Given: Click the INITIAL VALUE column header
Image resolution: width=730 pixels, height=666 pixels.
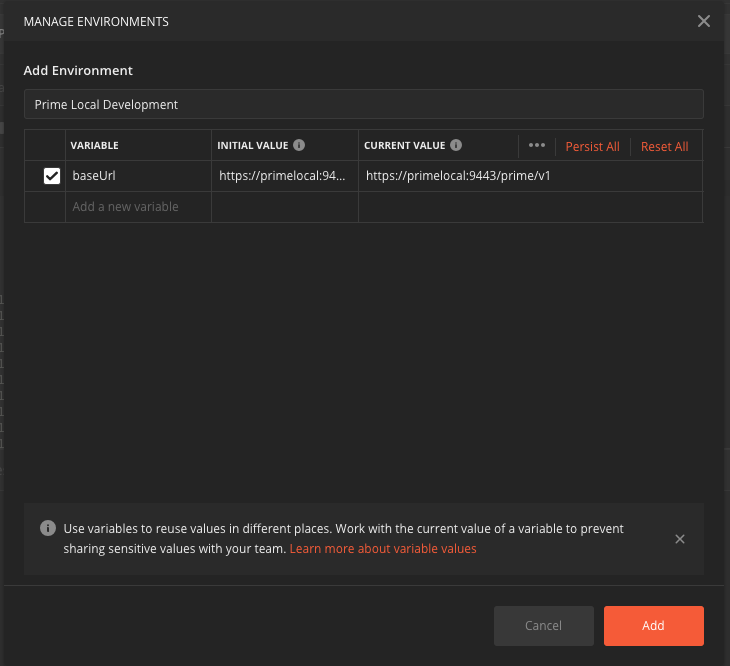Looking at the screenshot, I should point(253,146).
